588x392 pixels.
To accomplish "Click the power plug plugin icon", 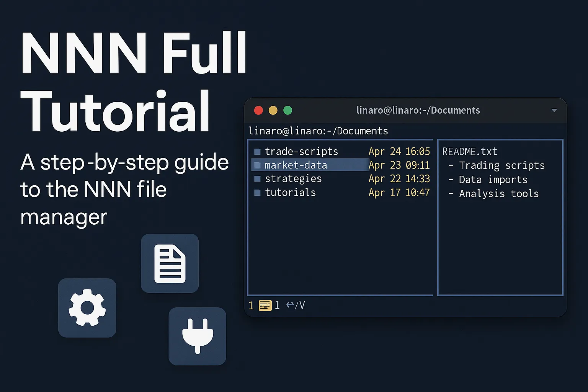I will [x=198, y=336].
